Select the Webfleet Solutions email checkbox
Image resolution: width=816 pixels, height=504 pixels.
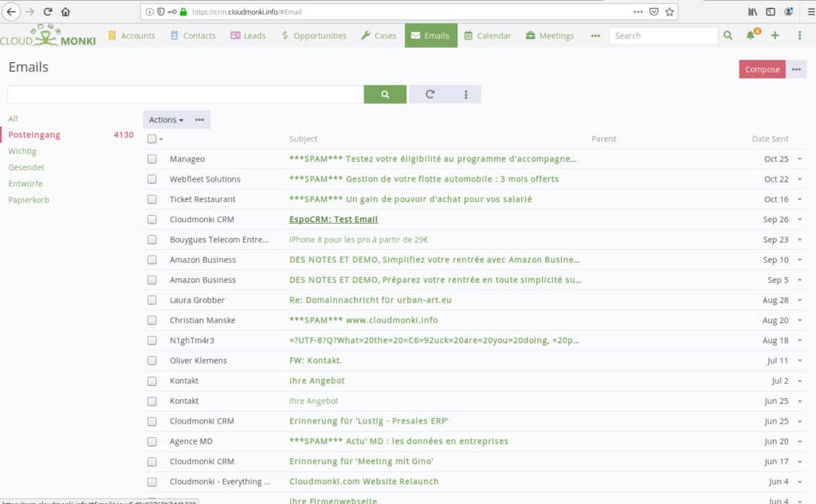click(x=152, y=179)
